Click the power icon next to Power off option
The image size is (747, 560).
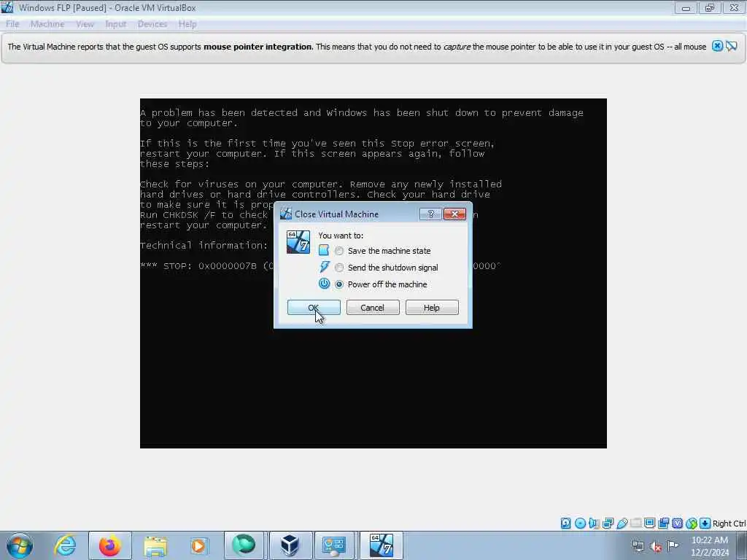coord(324,284)
